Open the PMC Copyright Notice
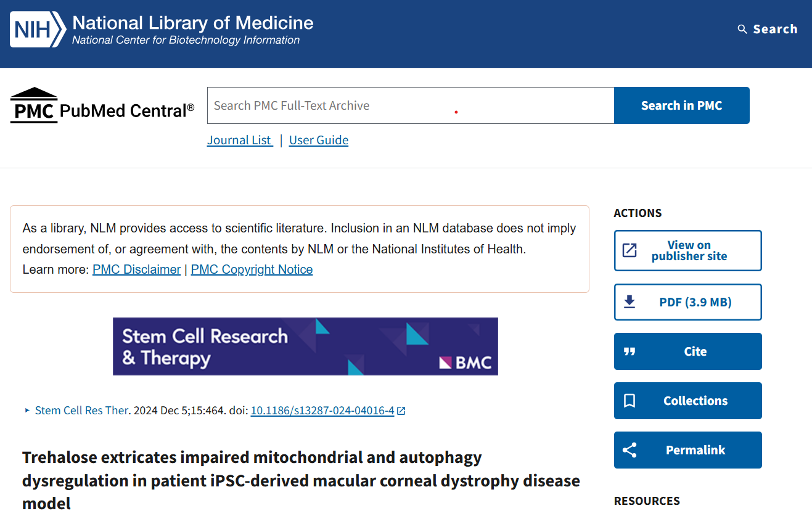 coord(252,269)
